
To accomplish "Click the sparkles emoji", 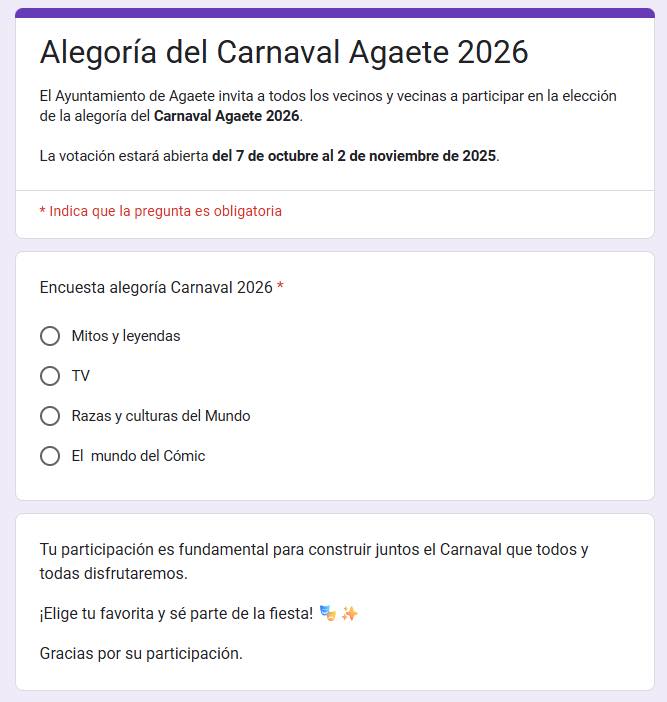I will (x=349, y=613).
